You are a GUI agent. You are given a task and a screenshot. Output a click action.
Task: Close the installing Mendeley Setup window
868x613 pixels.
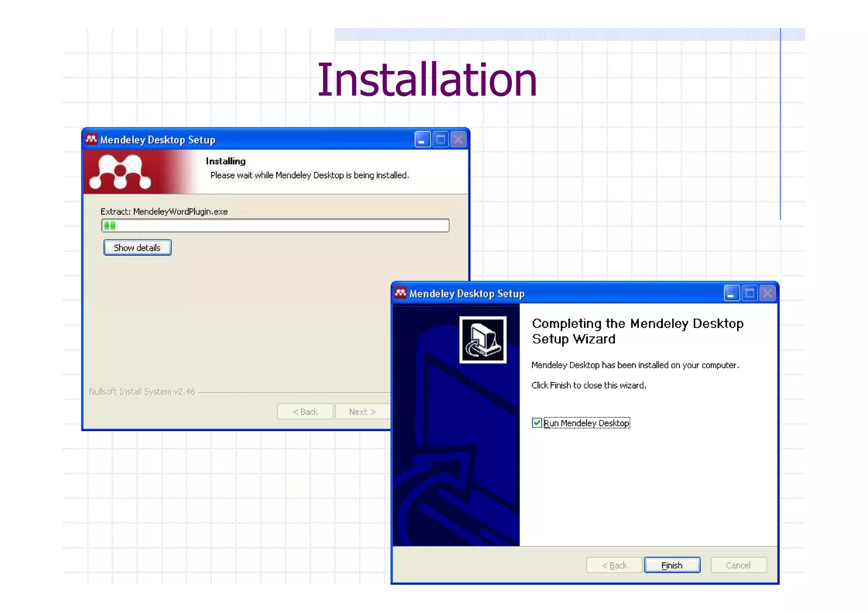pyautogui.click(x=459, y=139)
